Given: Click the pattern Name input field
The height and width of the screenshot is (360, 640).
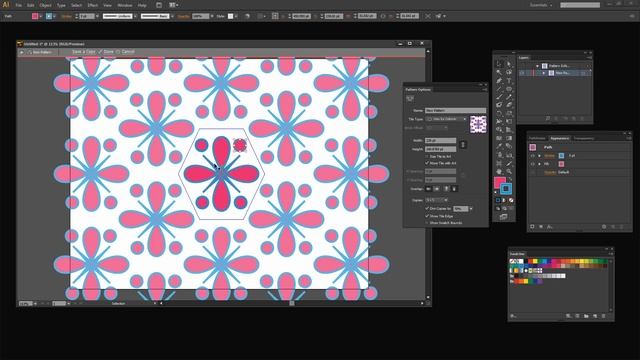Looking at the screenshot, I should pyautogui.click(x=456, y=110).
